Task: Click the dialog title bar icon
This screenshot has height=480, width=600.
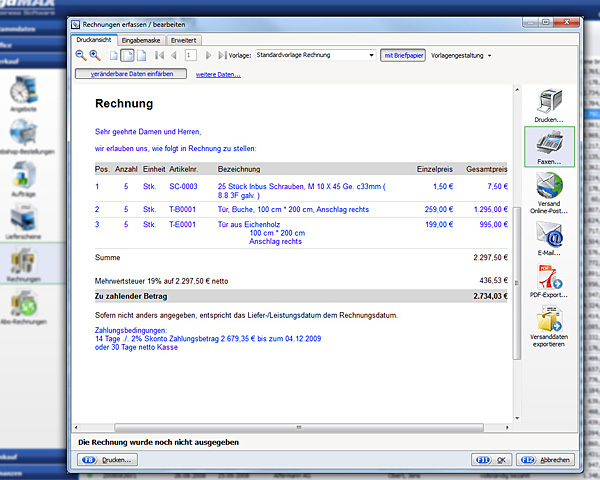Action: [x=76, y=24]
